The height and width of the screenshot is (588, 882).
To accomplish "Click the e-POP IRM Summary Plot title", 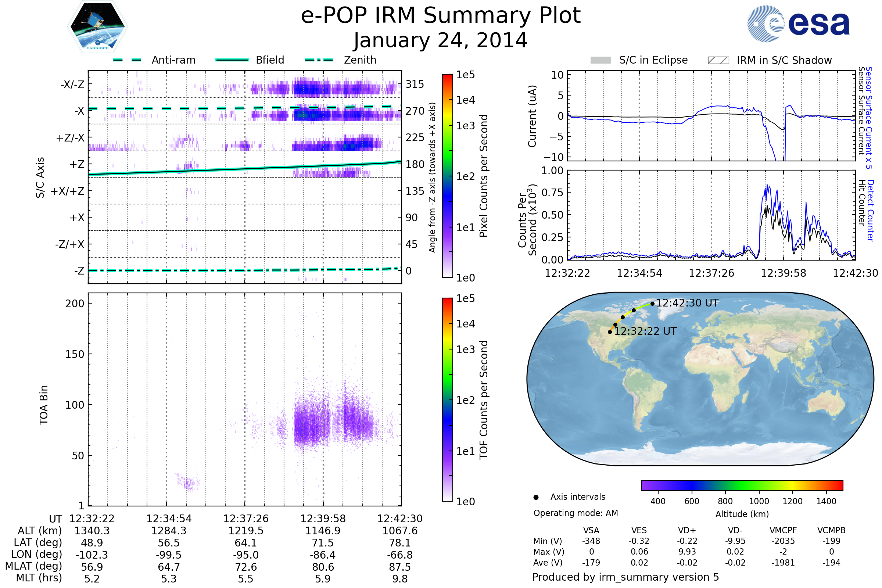I will (441, 16).
